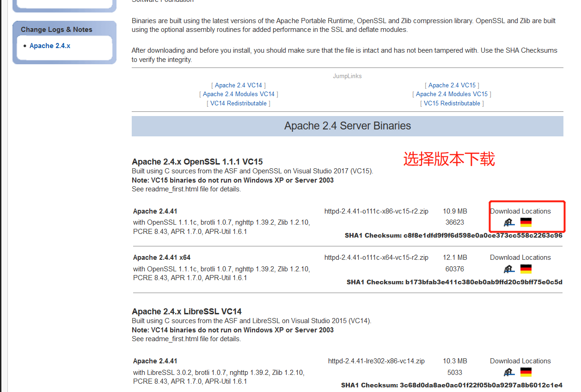Click Change Logs & Notes panel title
Image resolution: width=581 pixels, height=392 pixels.
coord(56,30)
